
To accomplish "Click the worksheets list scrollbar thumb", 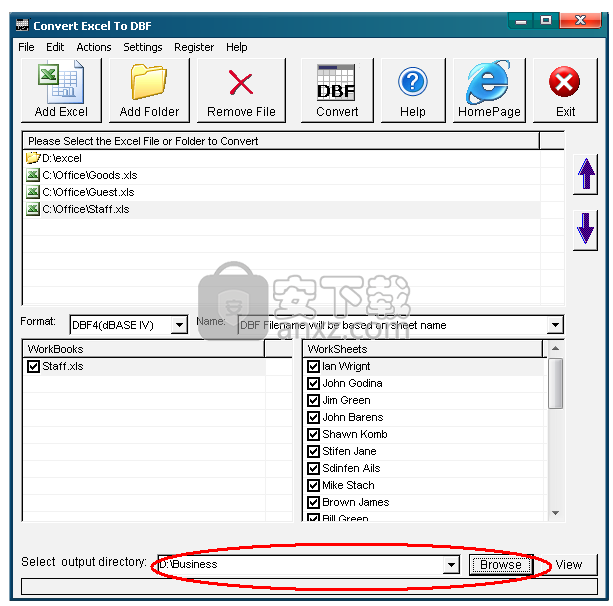I will [556, 383].
